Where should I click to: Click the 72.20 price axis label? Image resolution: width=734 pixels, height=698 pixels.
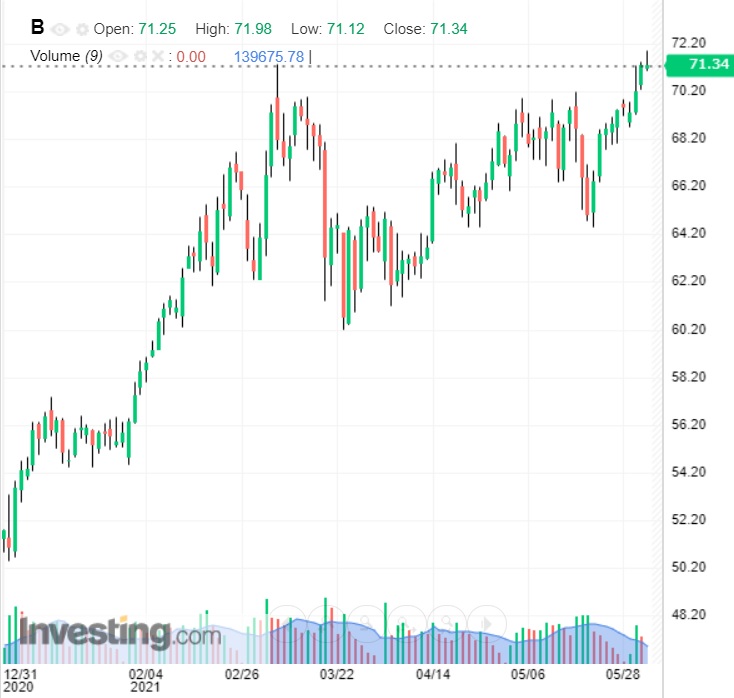pyautogui.click(x=689, y=43)
